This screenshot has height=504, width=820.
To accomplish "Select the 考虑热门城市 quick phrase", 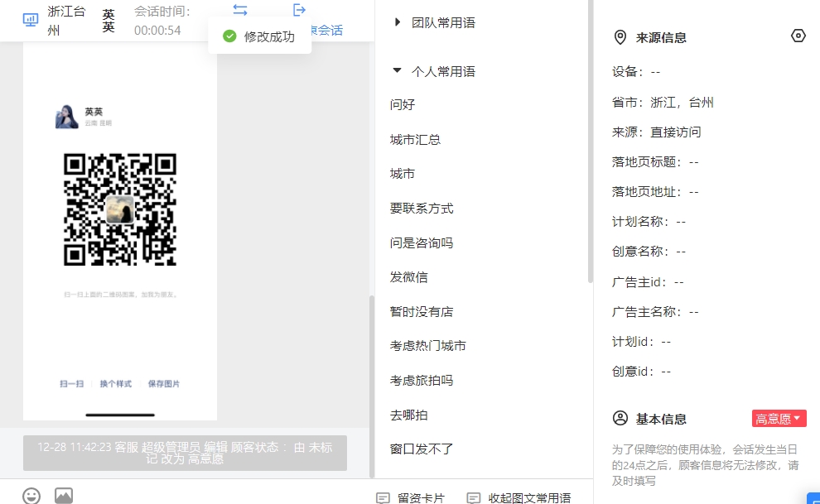I will click(x=427, y=346).
